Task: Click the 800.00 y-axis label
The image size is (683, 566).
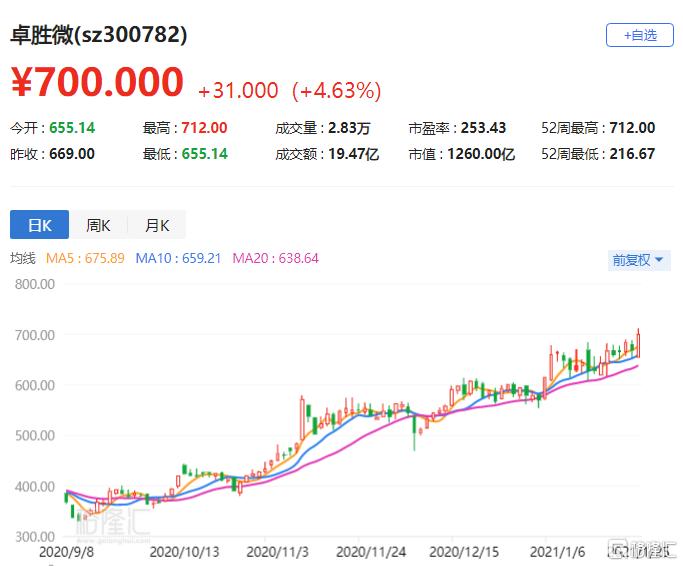Action: pyautogui.click(x=35, y=285)
